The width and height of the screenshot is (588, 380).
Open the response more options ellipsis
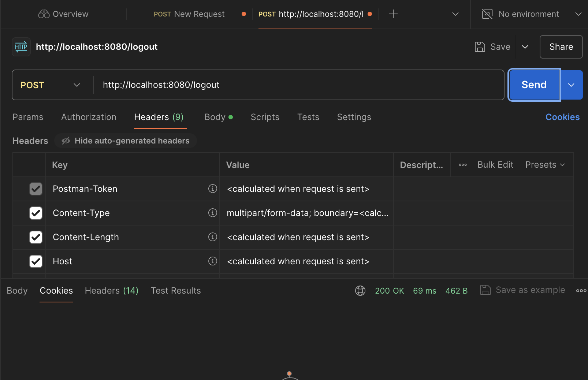pos(581,291)
